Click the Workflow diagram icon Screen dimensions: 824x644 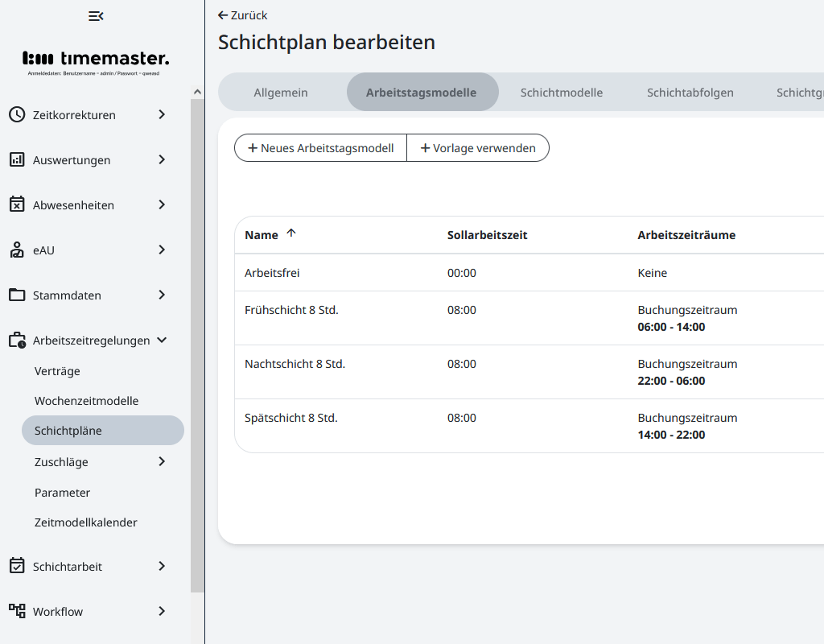(17, 611)
